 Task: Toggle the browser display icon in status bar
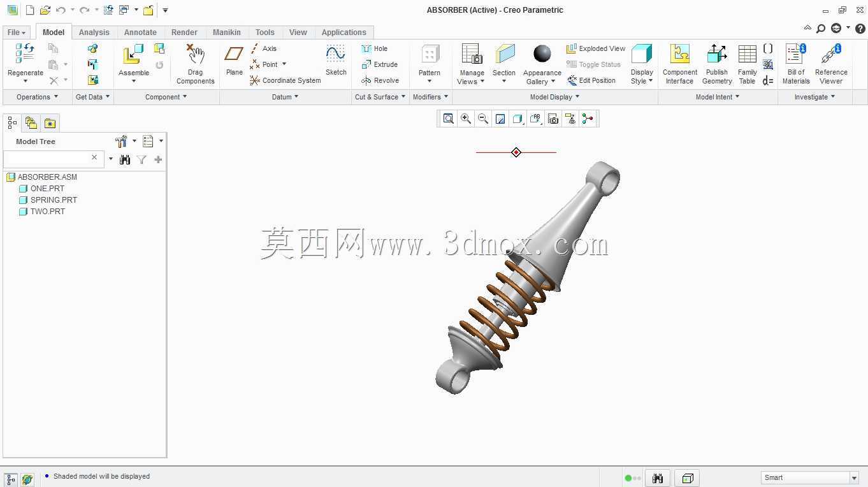(27, 479)
